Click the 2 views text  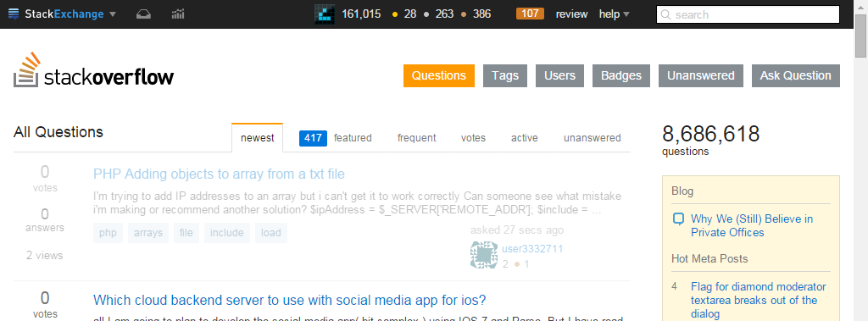click(x=45, y=256)
